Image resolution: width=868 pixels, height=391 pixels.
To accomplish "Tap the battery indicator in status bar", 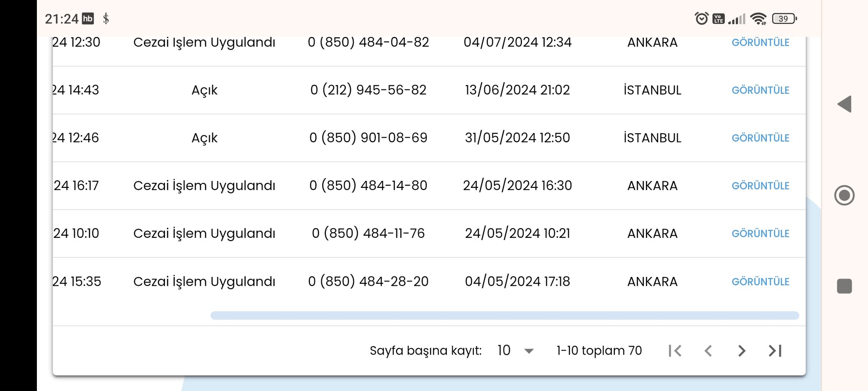I will (784, 19).
